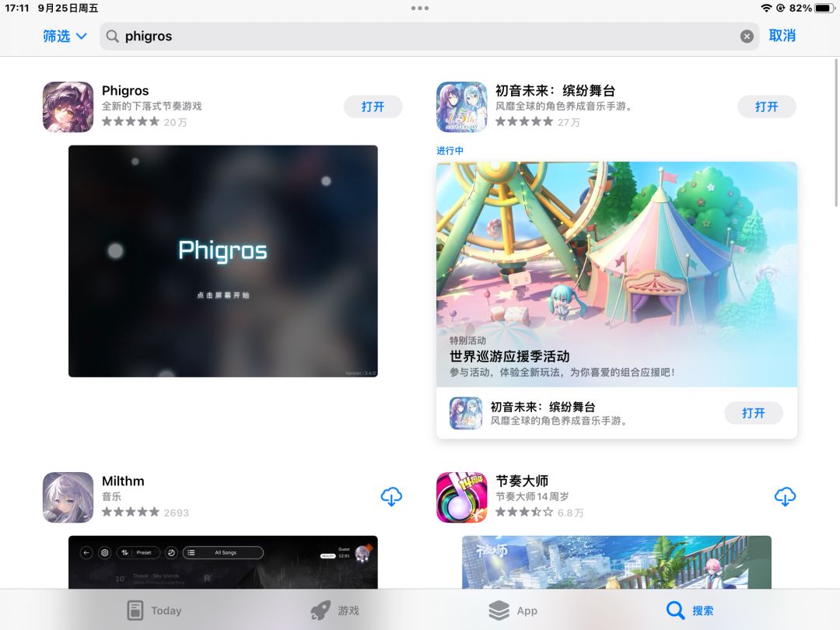Open the Phigros app icon
Screen dimensions: 840x630
[x=68, y=107]
